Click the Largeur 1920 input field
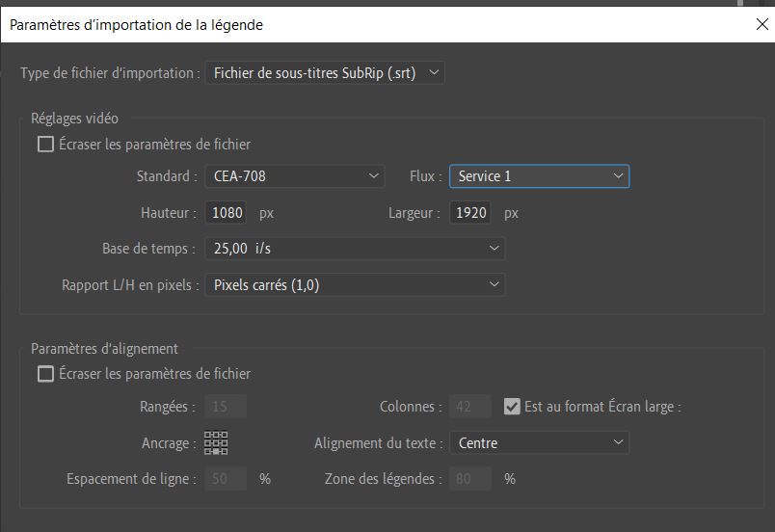 [470, 212]
